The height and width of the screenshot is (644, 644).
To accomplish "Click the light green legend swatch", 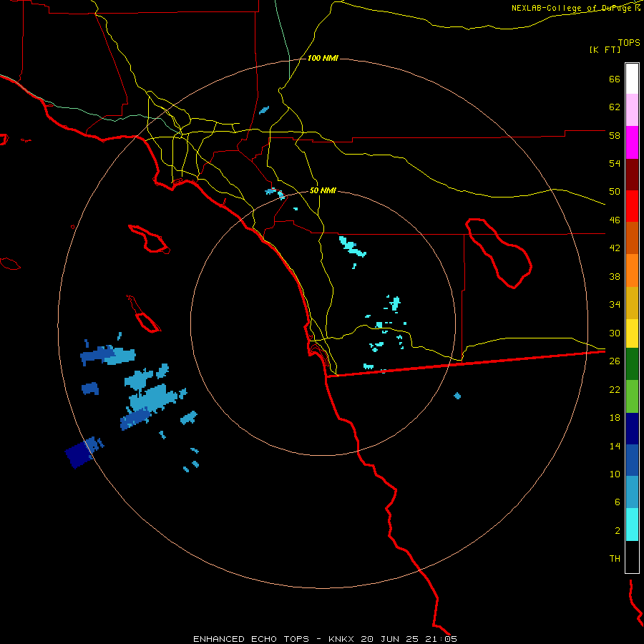I will tap(632, 396).
